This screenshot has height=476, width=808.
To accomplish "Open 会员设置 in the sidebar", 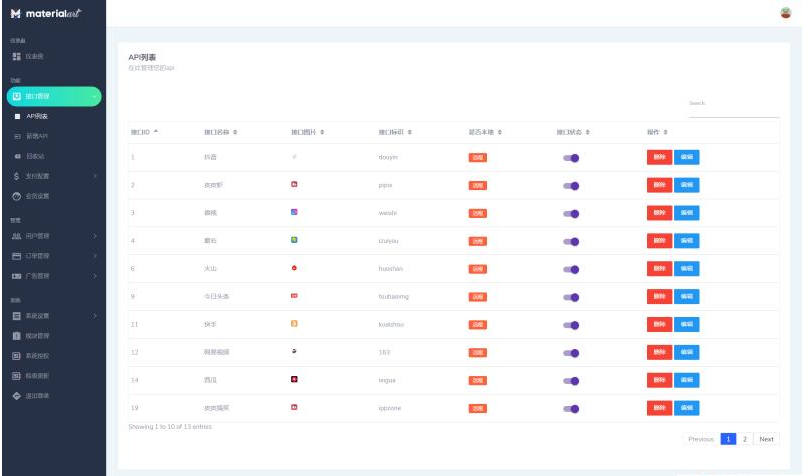I will point(36,195).
